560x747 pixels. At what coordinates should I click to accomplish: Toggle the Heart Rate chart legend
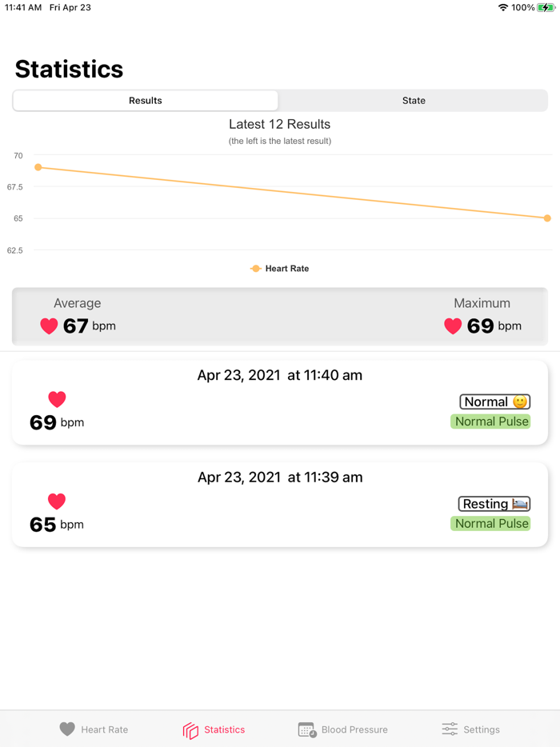pyautogui.click(x=279, y=269)
